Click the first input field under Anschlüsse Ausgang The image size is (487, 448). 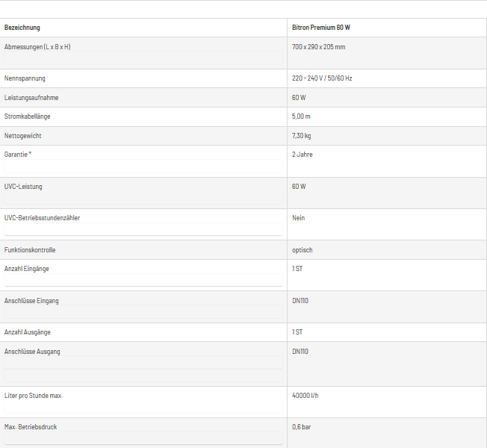pyautogui.click(x=143, y=362)
